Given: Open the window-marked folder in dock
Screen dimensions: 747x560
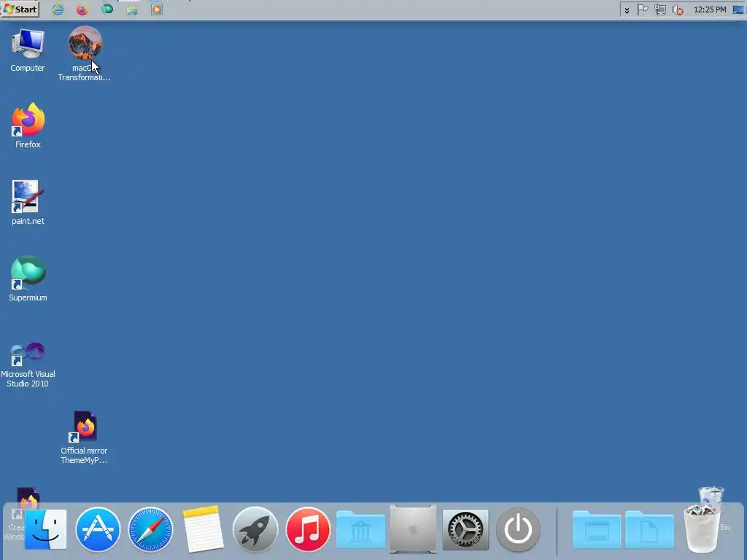Looking at the screenshot, I should point(597,529).
